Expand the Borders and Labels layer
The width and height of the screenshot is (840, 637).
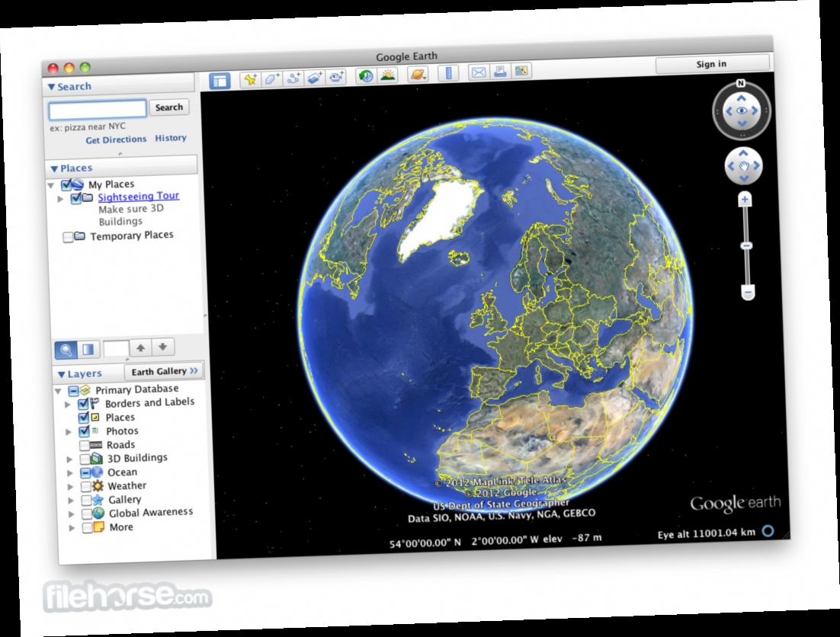(68, 405)
